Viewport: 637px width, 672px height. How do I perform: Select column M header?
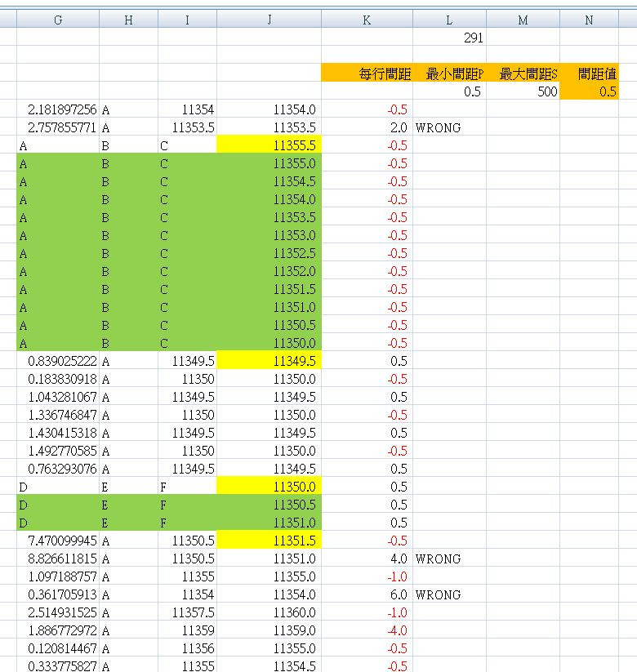click(x=523, y=20)
